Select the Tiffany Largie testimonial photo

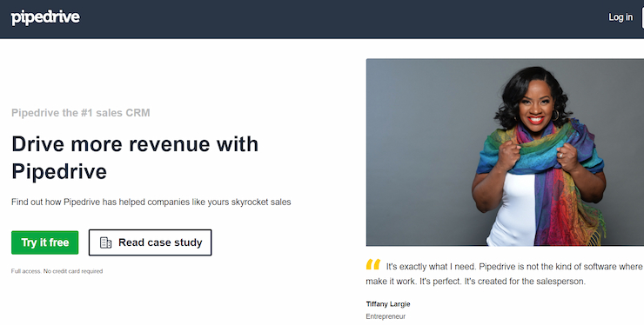(x=505, y=152)
